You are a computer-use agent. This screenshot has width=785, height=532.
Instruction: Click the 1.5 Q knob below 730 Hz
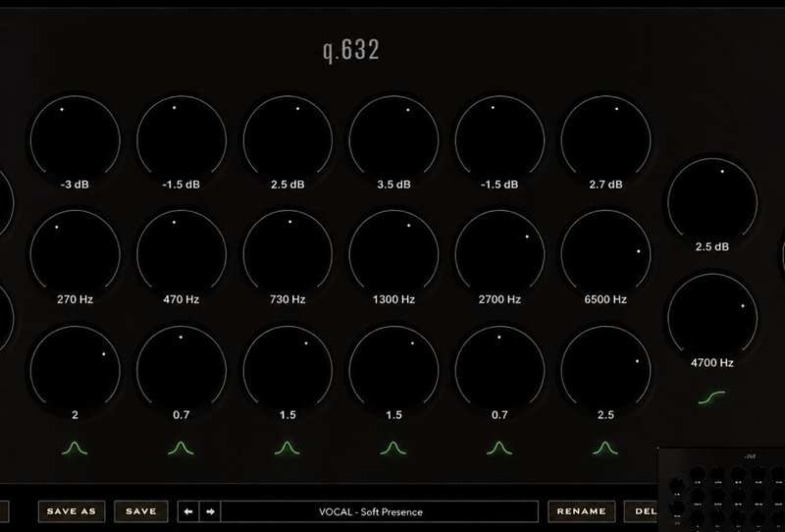coord(288,371)
